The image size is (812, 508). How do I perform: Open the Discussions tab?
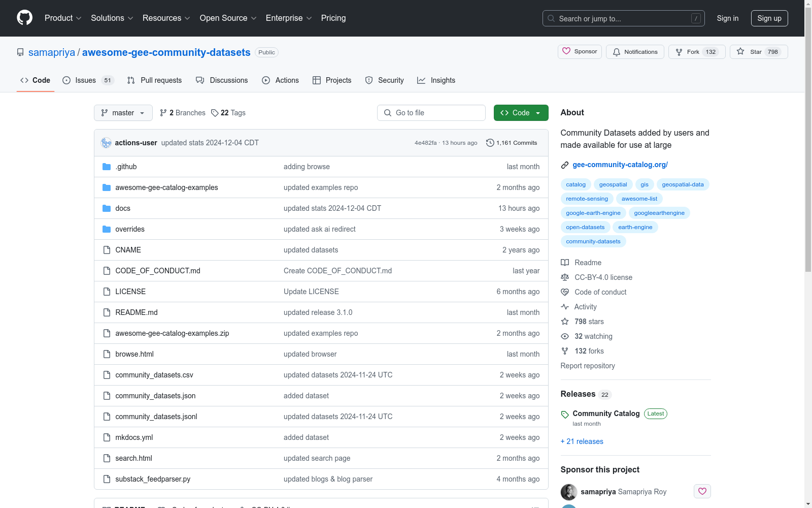click(222, 80)
